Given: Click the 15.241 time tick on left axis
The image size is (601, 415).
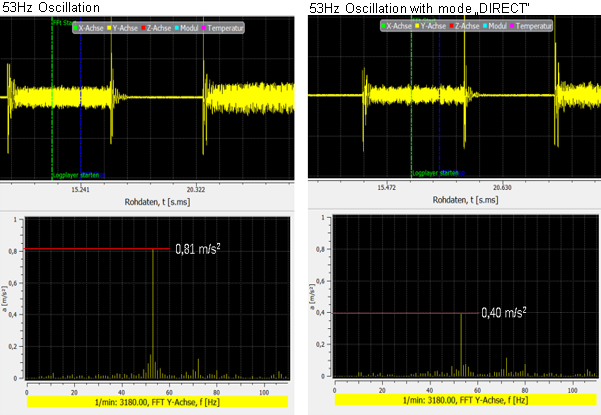Looking at the screenshot, I should tap(80, 190).
